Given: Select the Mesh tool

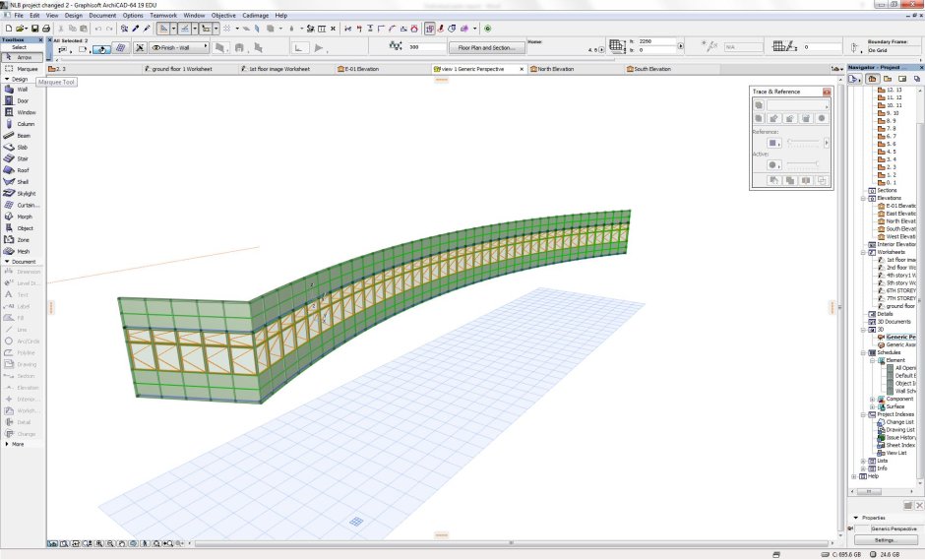Looking at the screenshot, I should click(22, 251).
